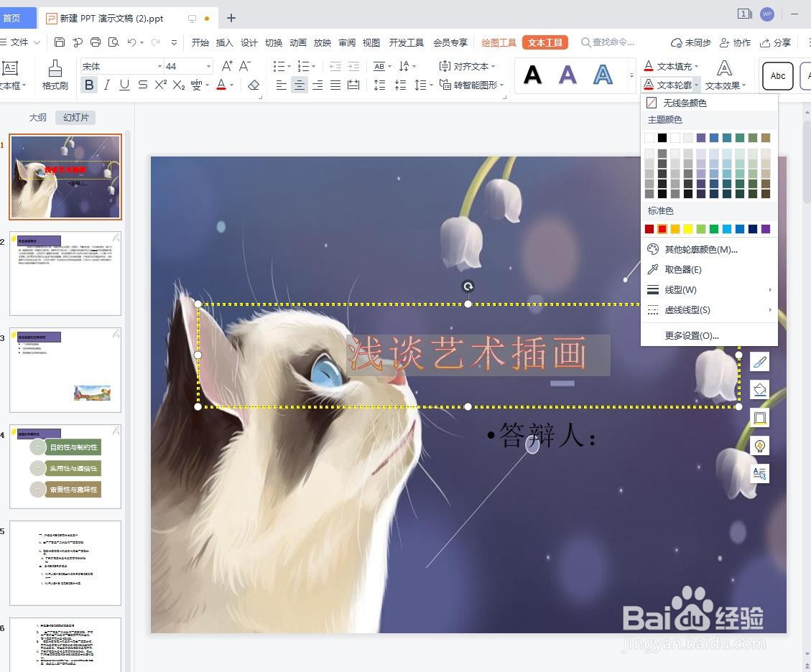Choose the 取色器(E) eyedropper

coord(709,269)
